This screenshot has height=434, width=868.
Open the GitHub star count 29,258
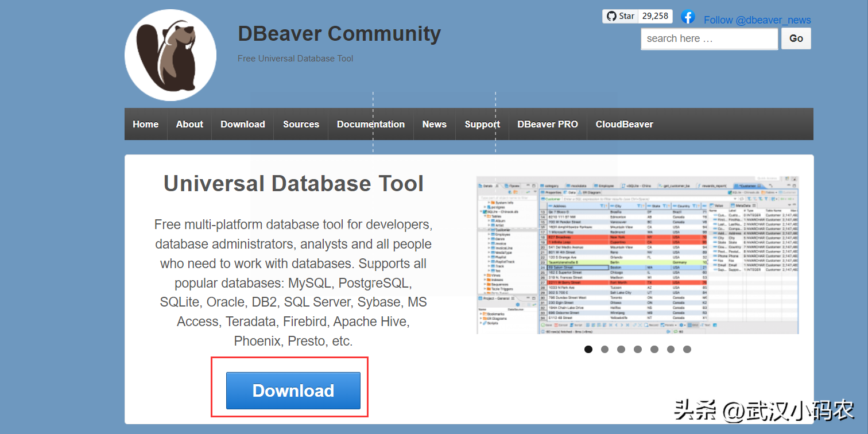[655, 16]
